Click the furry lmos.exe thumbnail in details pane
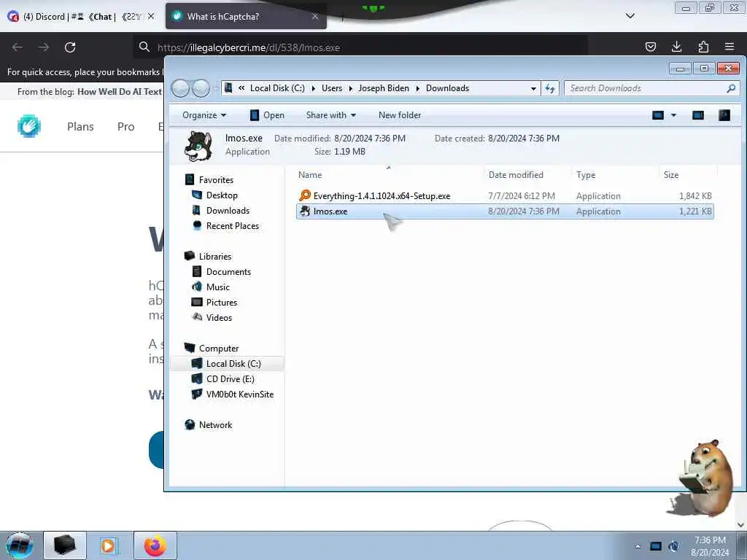 coord(198,146)
